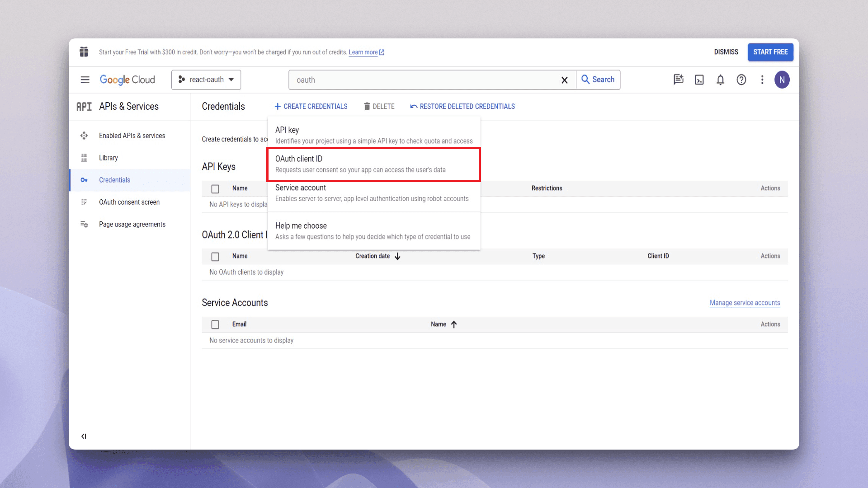Open Gemini AI assistant icon

pyautogui.click(x=678, y=80)
